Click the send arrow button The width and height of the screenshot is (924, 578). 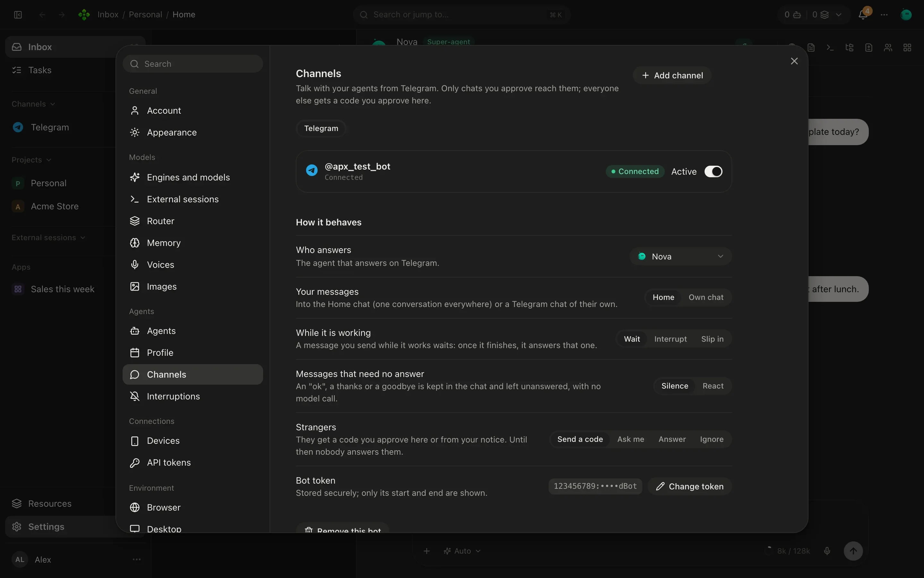click(853, 551)
